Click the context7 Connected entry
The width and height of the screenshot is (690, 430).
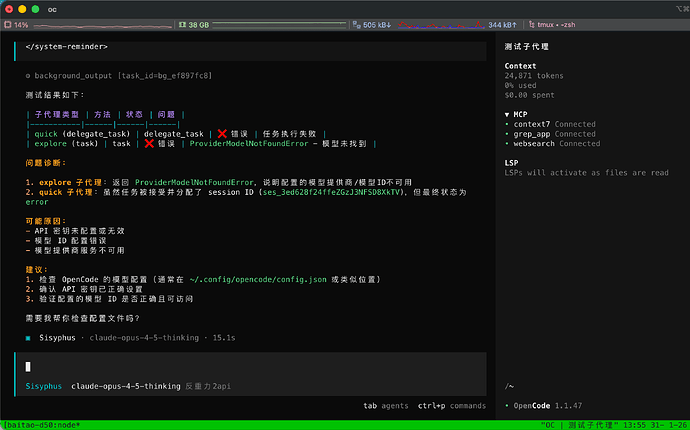(554, 125)
